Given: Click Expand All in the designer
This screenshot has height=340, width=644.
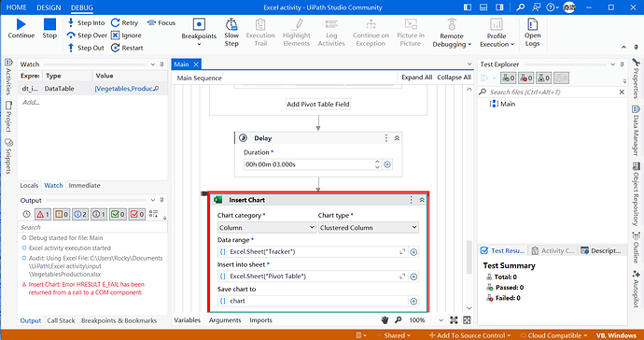Looking at the screenshot, I should (417, 78).
